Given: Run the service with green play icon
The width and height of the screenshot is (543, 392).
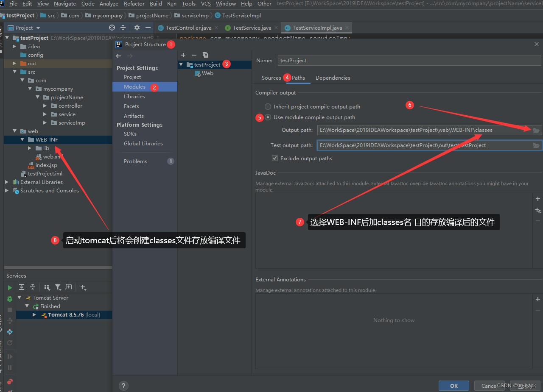Looking at the screenshot, I should [10, 288].
